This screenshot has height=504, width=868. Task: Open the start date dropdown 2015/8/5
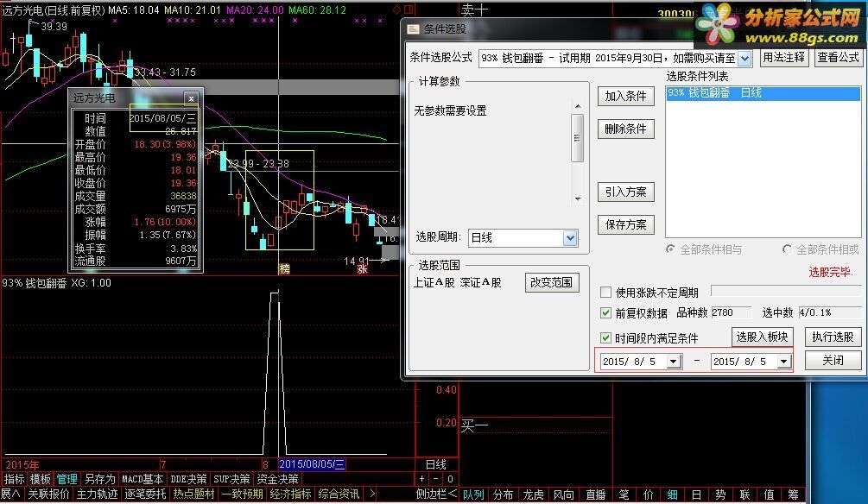pos(673,362)
